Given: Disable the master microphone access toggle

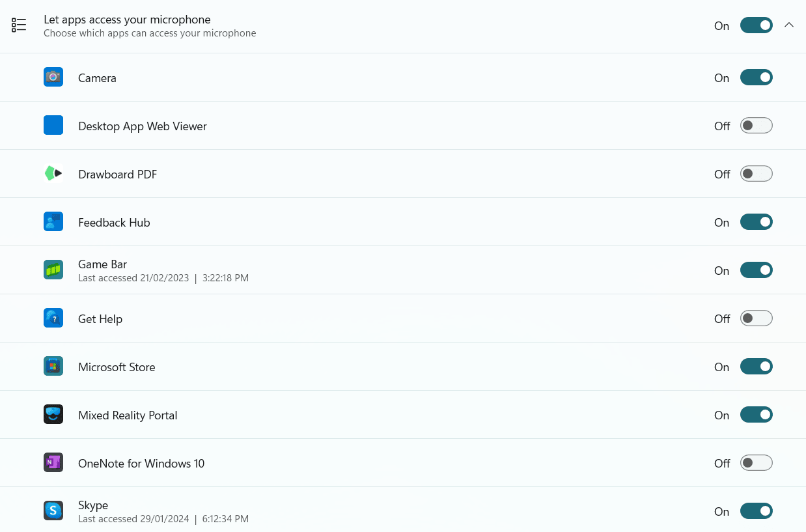Looking at the screenshot, I should [x=756, y=25].
